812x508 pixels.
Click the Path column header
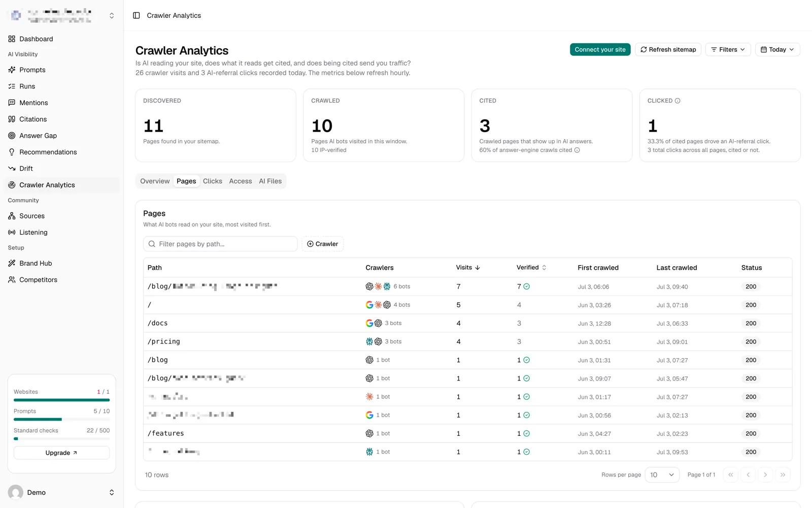pyautogui.click(x=155, y=268)
